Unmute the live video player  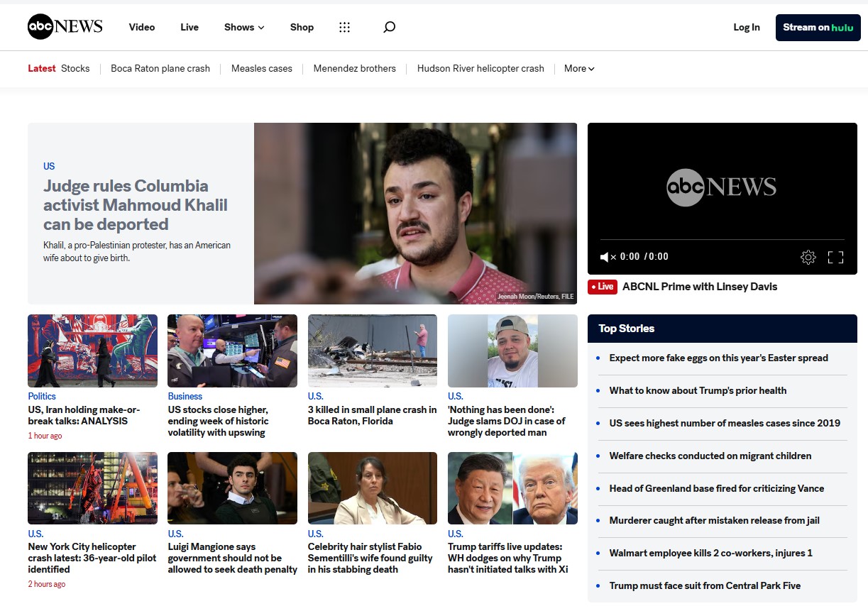click(x=608, y=257)
